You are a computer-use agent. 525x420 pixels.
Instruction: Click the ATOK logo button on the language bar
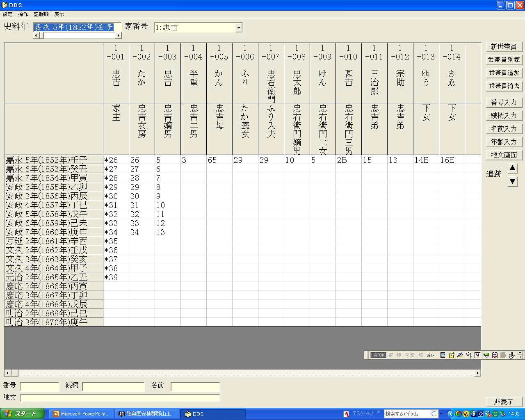tap(378, 355)
